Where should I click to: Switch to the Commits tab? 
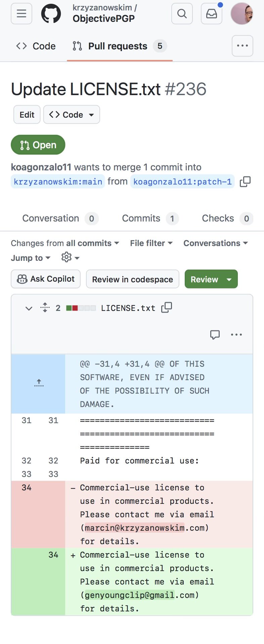click(150, 218)
